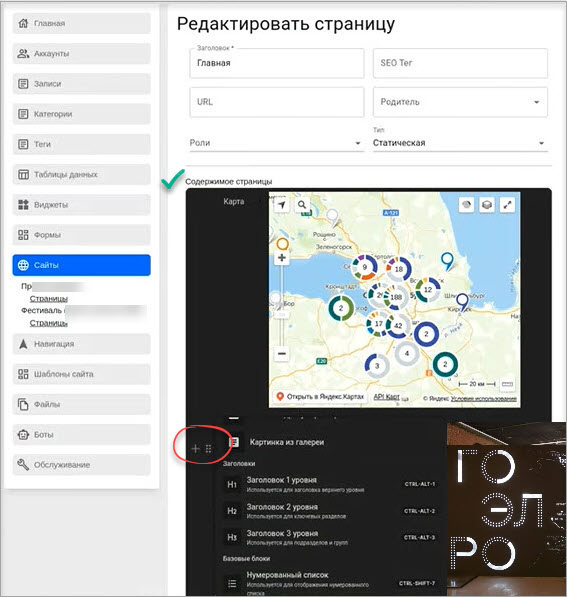Click the plus add-block icon
The image size is (567, 597).
tap(195, 449)
